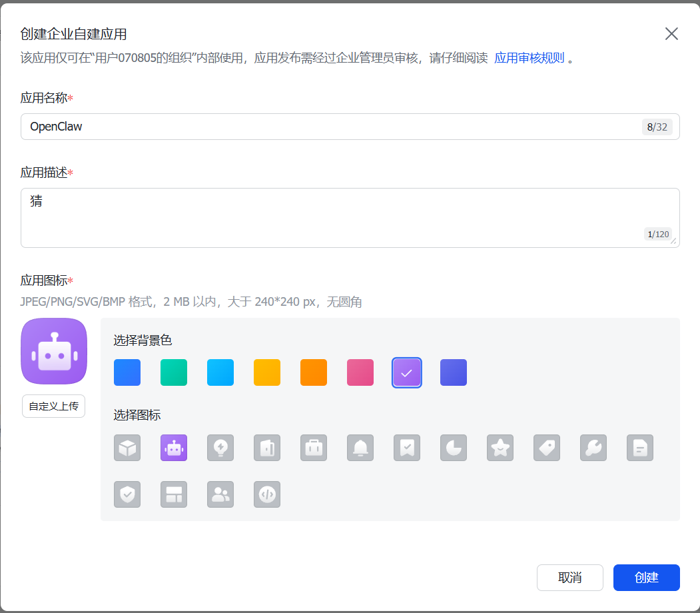Select the cube app icon
Viewport: 700px width, 613px height.
pyautogui.click(x=127, y=447)
